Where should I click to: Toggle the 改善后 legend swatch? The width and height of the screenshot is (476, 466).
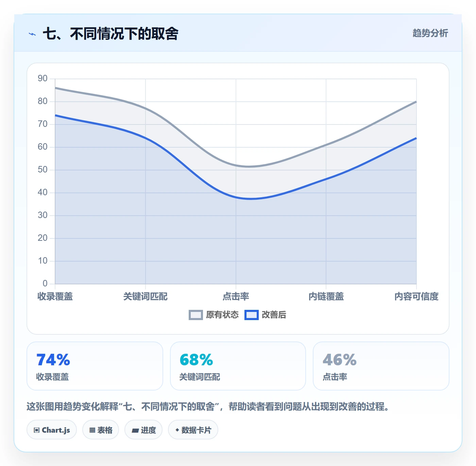point(252,315)
